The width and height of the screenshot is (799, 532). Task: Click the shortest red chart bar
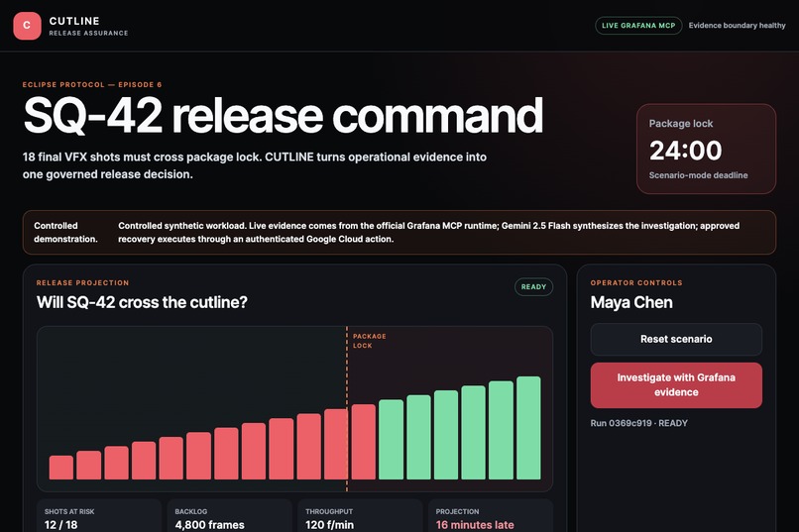[61, 468]
